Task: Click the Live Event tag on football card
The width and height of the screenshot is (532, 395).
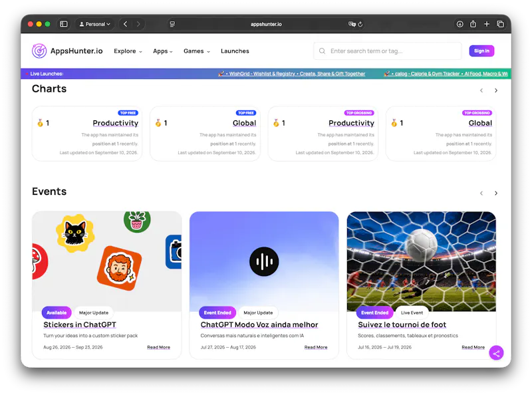Action: click(x=412, y=313)
